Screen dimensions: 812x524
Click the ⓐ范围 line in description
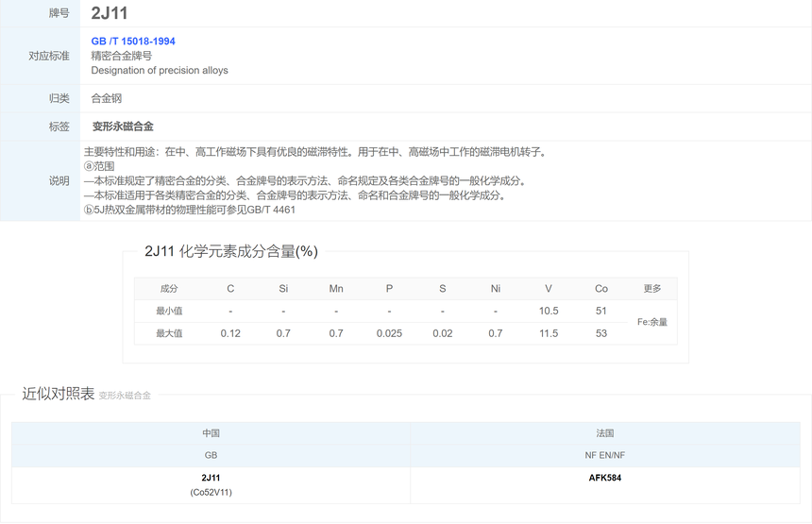[99, 166]
